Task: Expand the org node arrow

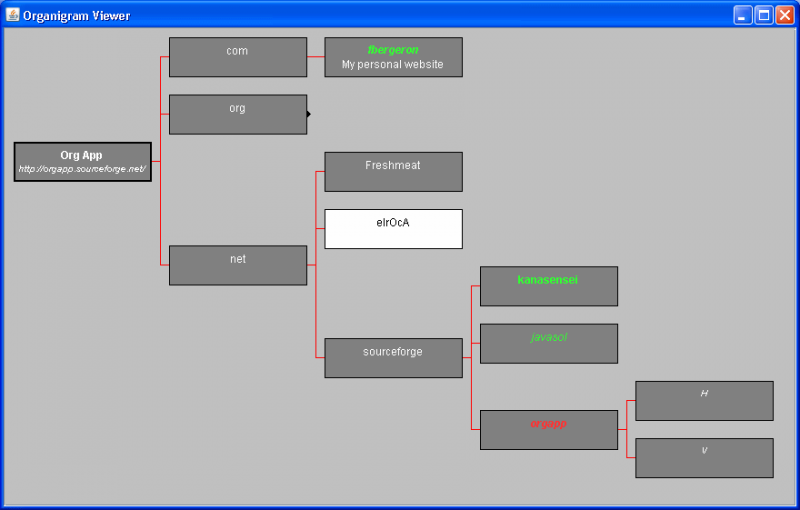Action: tap(309, 114)
